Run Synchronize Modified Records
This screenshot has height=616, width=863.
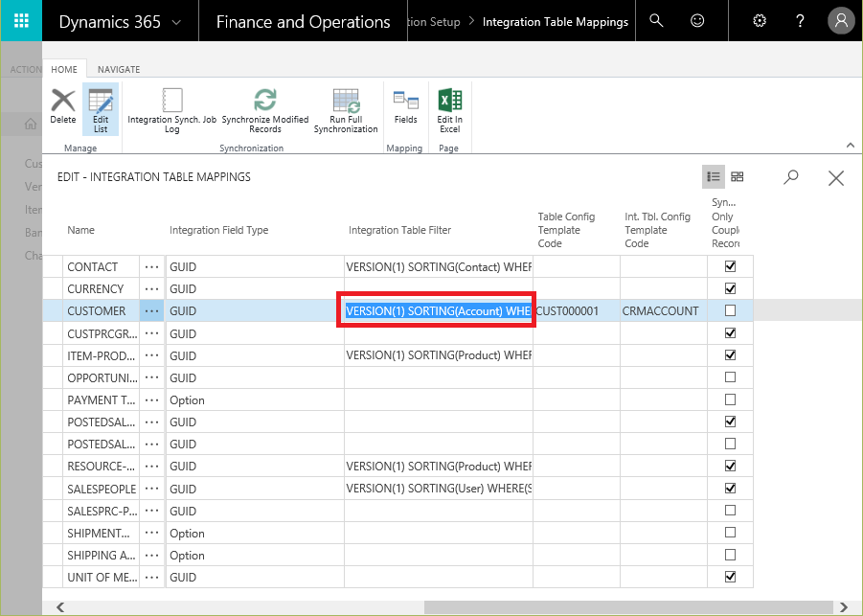pos(265,110)
